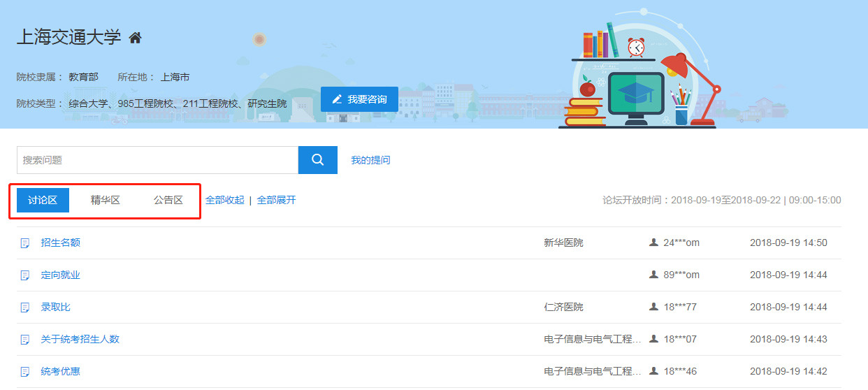Click the user icon beside 89***om

pos(653,275)
